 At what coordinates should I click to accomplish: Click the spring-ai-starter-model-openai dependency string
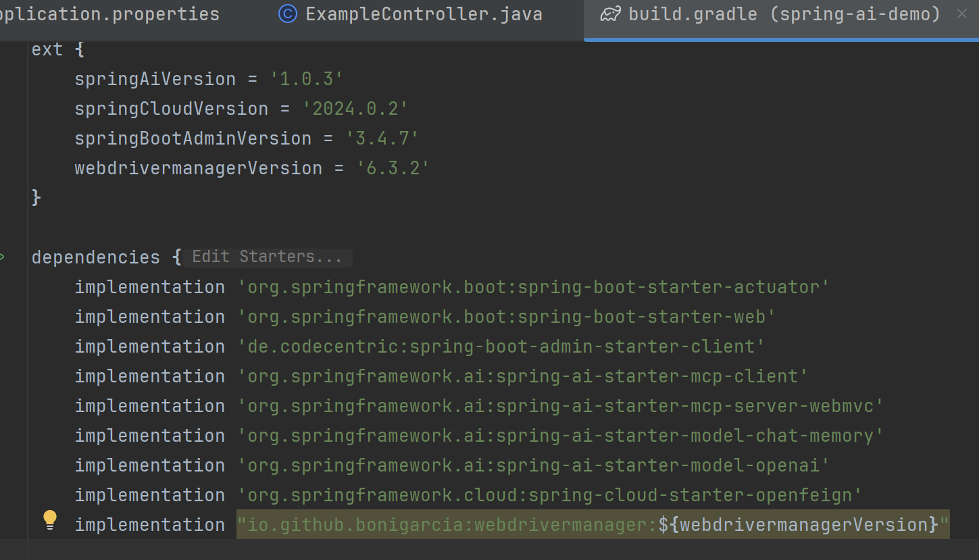point(533,465)
